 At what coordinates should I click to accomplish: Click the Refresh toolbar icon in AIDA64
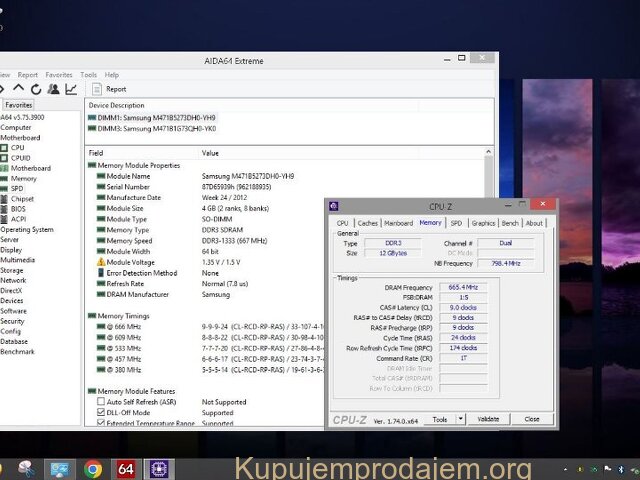(36, 89)
